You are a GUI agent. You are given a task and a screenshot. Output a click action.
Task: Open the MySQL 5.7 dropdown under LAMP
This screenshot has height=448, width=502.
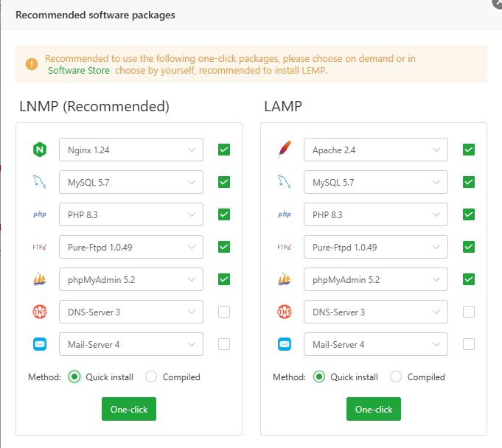point(376,182)
